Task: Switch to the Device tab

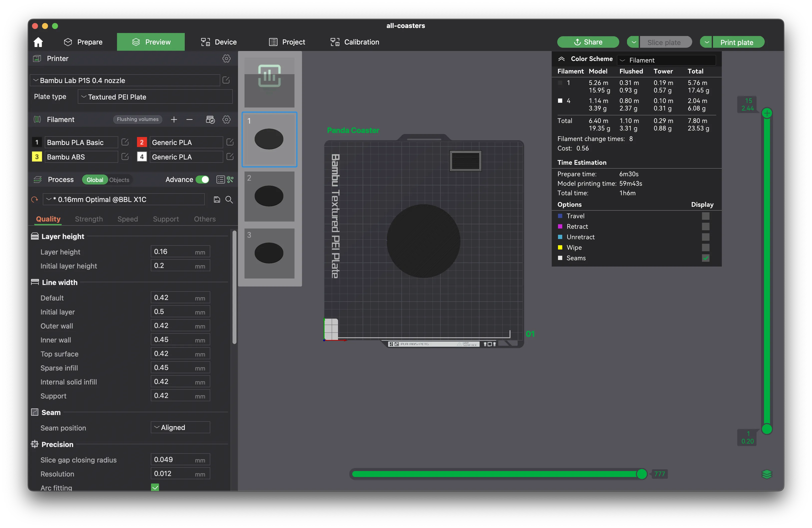Action: click(219, 42)
